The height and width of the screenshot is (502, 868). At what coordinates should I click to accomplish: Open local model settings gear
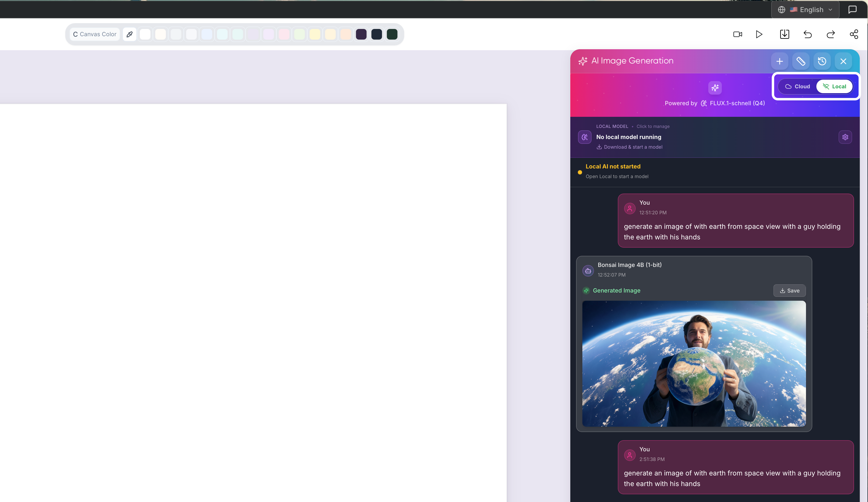[845, 137]
